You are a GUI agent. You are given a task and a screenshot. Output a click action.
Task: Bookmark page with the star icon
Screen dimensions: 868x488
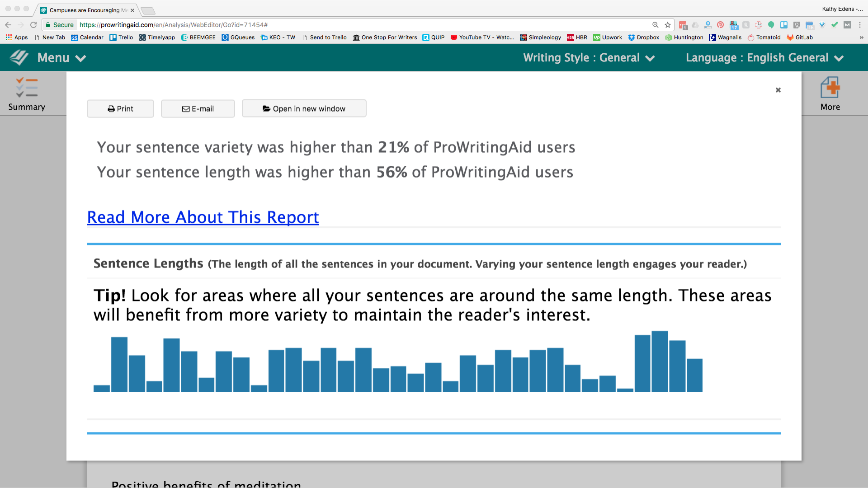click(668, 25)
